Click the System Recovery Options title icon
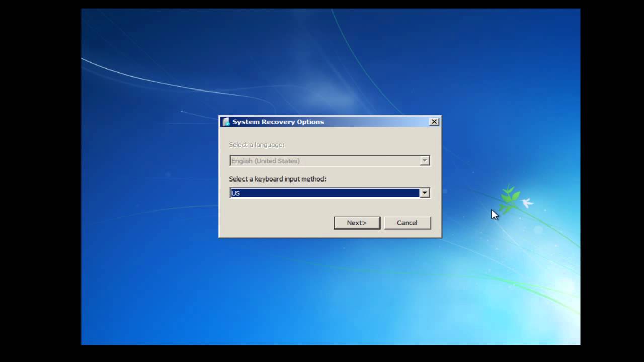The width and height of the screenshot is (644, 362). (x=226, y=122)
